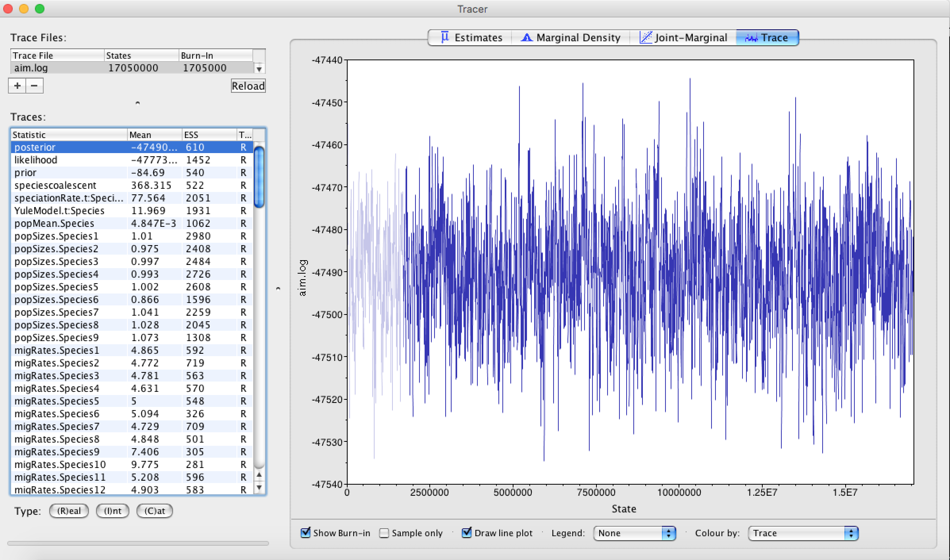This screenshot has width=950, height=560.
Task: Click the Reload button
Action: coord(248,86)
